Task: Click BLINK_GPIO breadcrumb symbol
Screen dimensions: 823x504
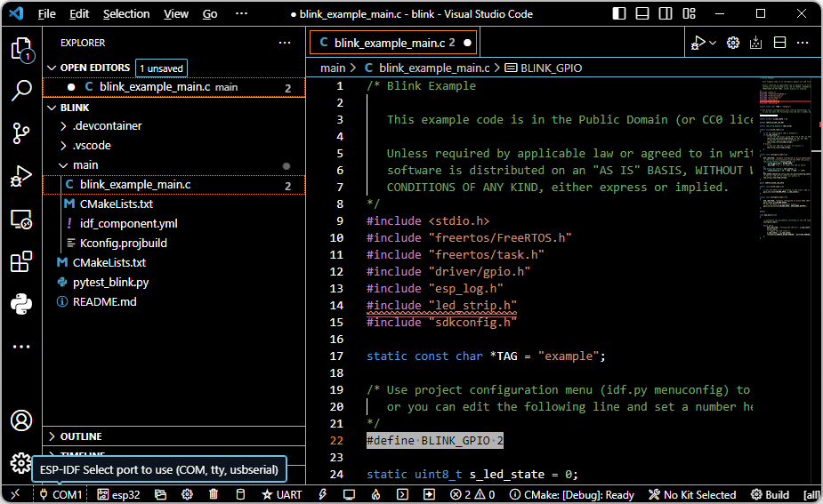Action: coord(544,68)
